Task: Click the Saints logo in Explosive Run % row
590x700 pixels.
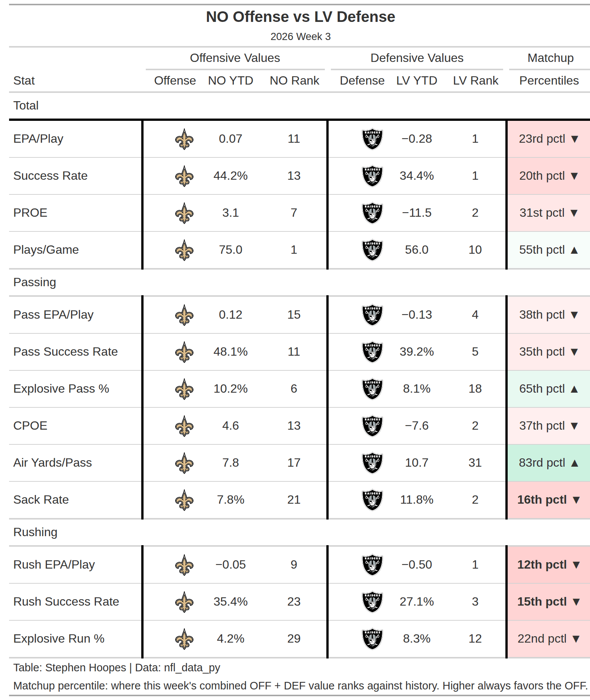Action: pyautogui.click(x=184, y=639)
